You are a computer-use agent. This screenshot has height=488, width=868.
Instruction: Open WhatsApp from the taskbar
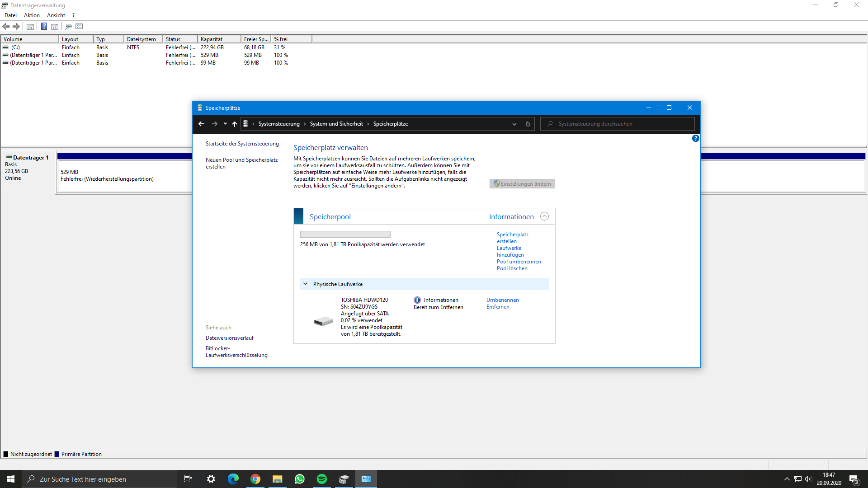coord(299,479)
